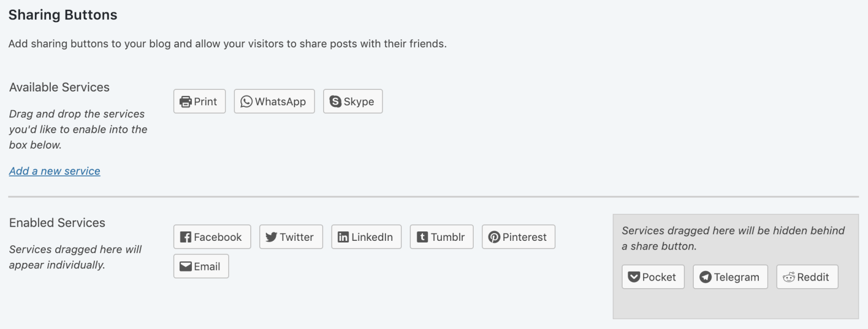
Task: Select the Telegram paper plane icon
Action: pyautogui.click(x=705, y=277)
